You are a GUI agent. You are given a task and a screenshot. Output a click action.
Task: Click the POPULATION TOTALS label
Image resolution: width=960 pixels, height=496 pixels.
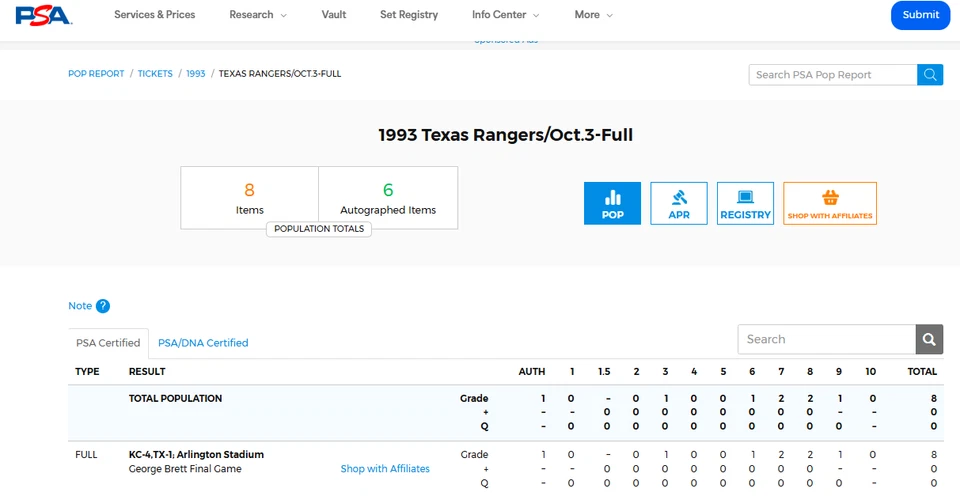point(319,229)
